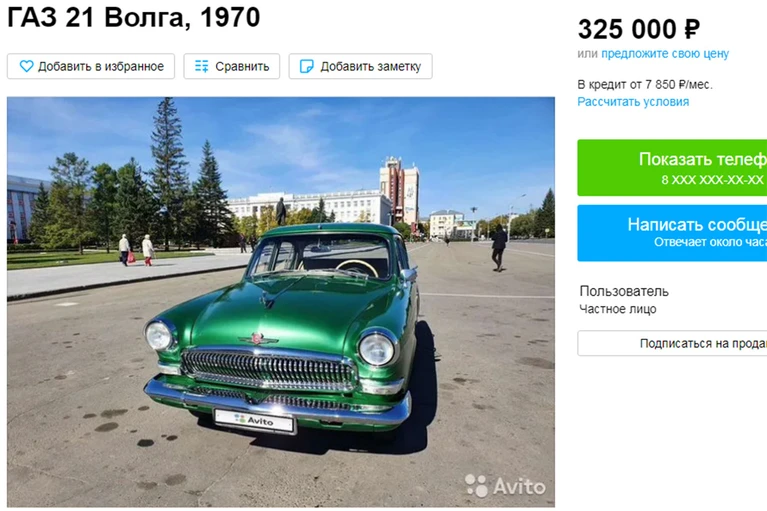Screen dimensions: 767x511
Task: Click the masked phone number 8 XXX XXX-XX-XX
Action: (712, 179)
